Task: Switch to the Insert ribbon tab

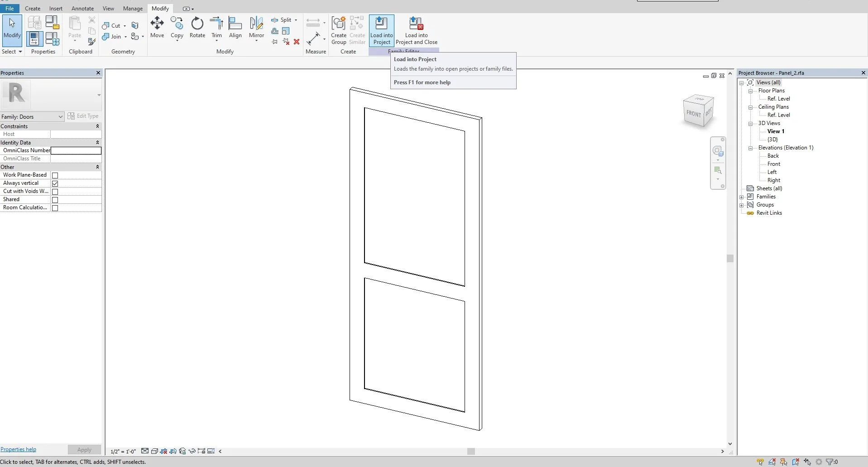Action: 56,8
